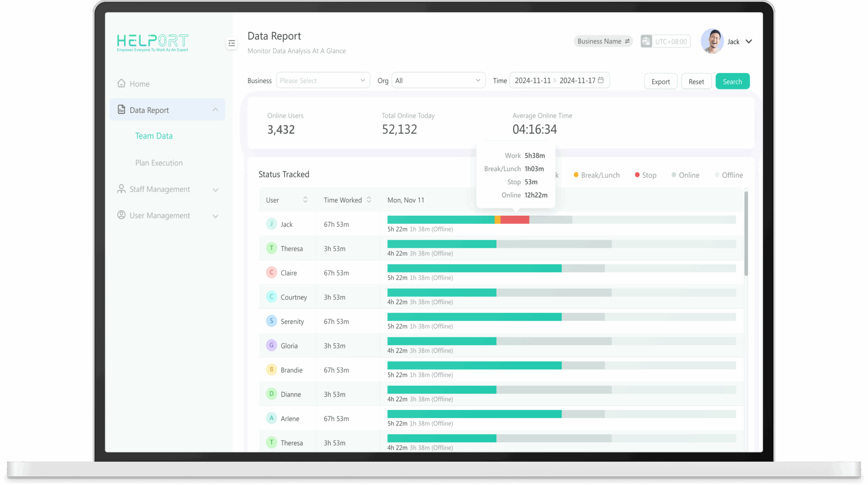
Task: Click the timezone clock icon
Action: [646, 41]
